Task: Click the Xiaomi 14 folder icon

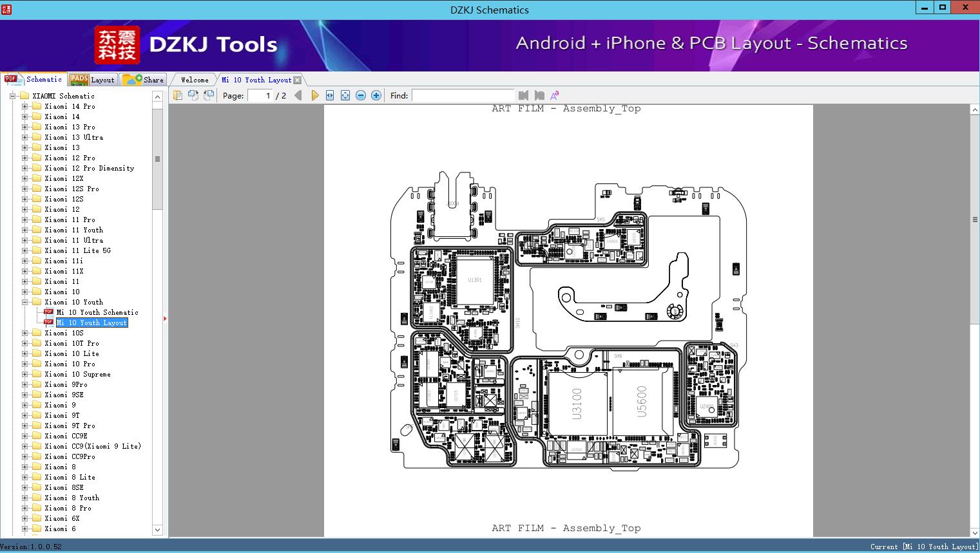Action: pos(37,117)
